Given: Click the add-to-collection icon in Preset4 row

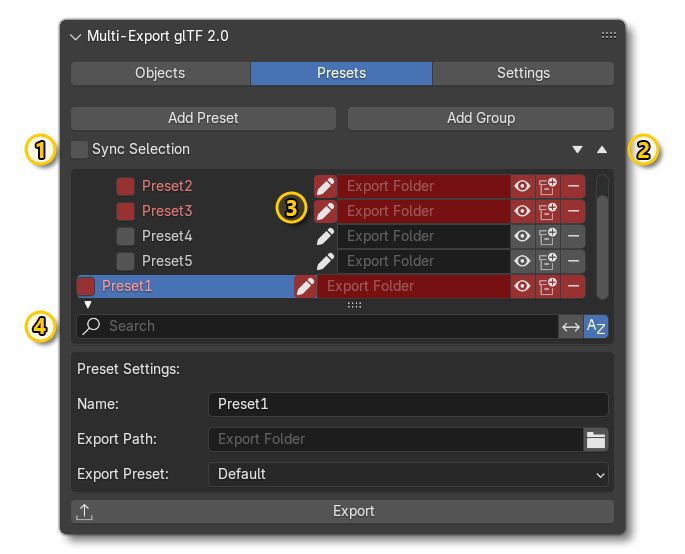Looking at the screenshot, I should point(548,236).
